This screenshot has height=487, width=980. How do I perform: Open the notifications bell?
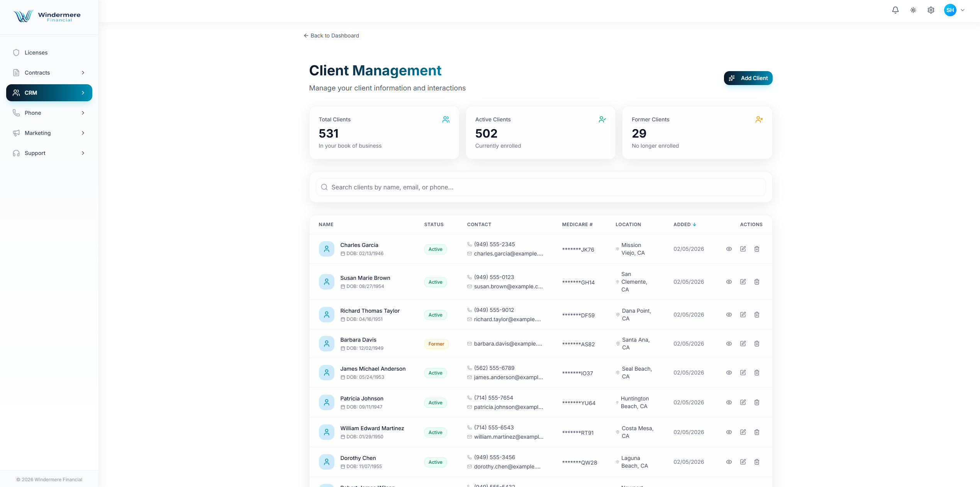coord(895,10)
